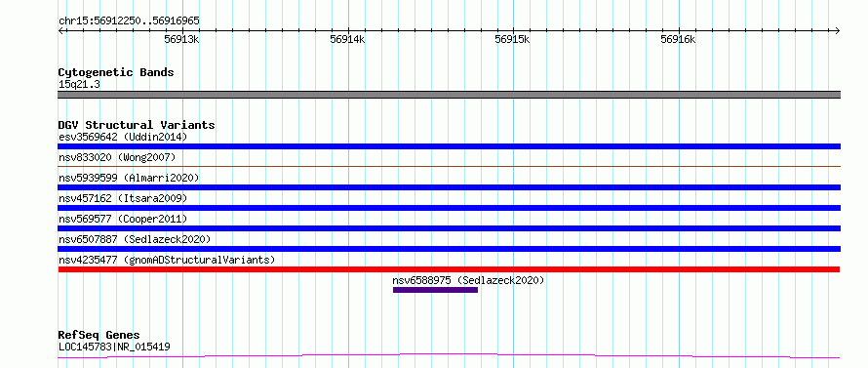868x368 pixels.
Task: Click the DGV Structural Variants track heading
Action: click(137, 125)
